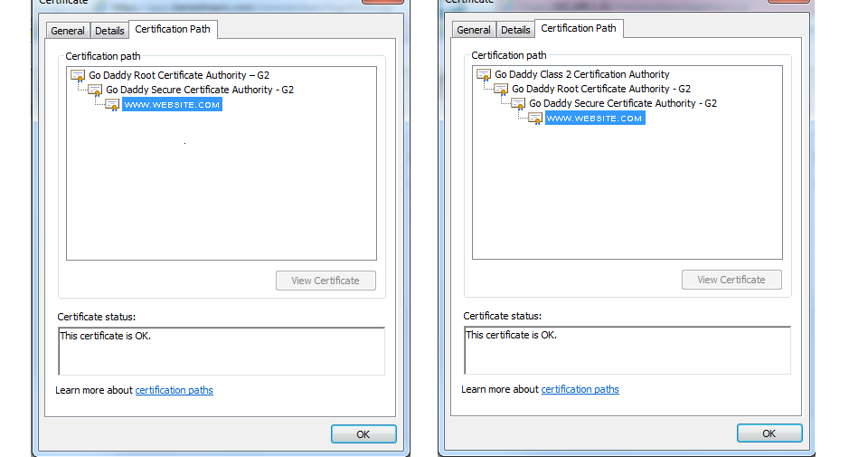
Task: Select WWW.WEBSITE.COM entry in right dialog
Action: point(595,118)
